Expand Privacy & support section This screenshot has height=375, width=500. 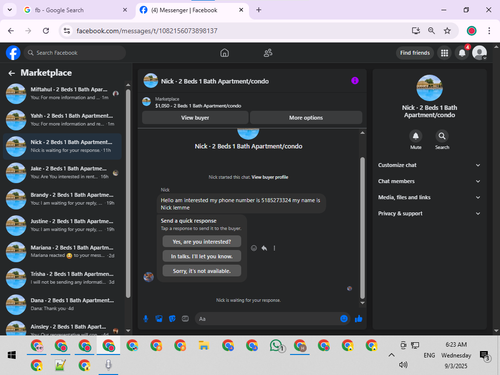pos(429,213)
